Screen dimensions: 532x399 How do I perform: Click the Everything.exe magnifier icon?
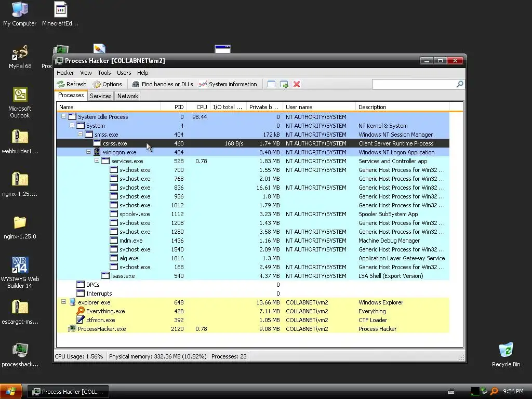pos(81,311)
